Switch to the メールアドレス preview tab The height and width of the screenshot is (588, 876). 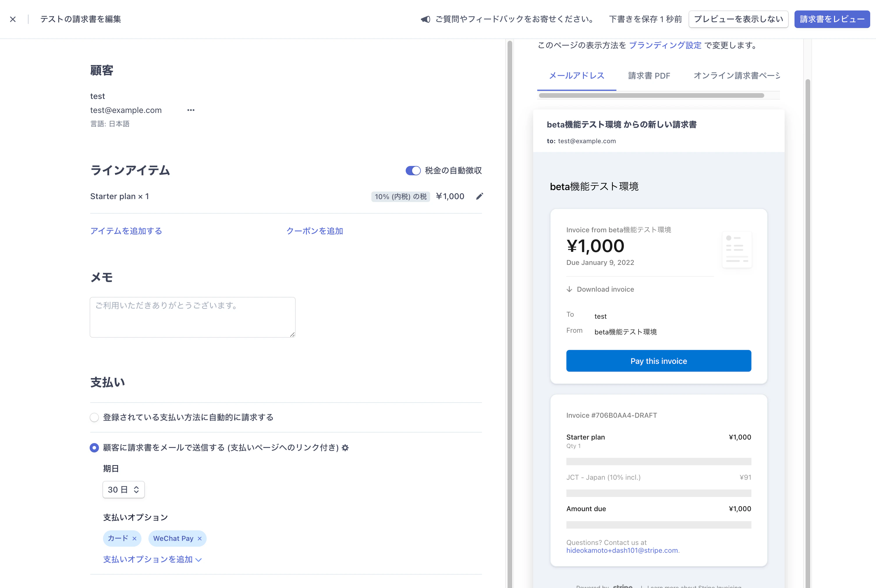[x=577, y=76]
